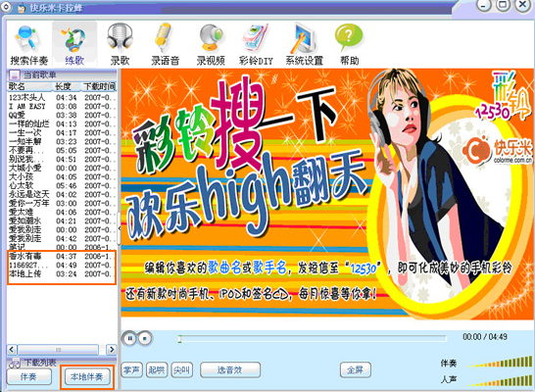Click the 本地伴奏 local accompaniment button

(86, 377)
